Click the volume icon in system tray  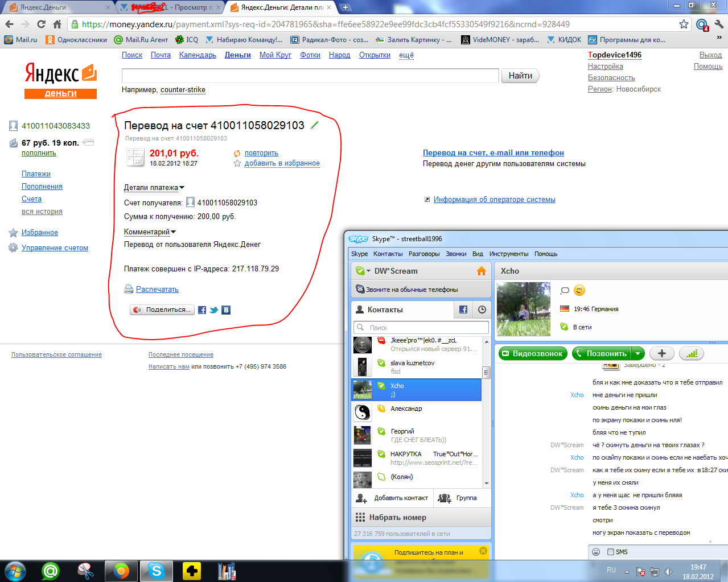(669, 572)
